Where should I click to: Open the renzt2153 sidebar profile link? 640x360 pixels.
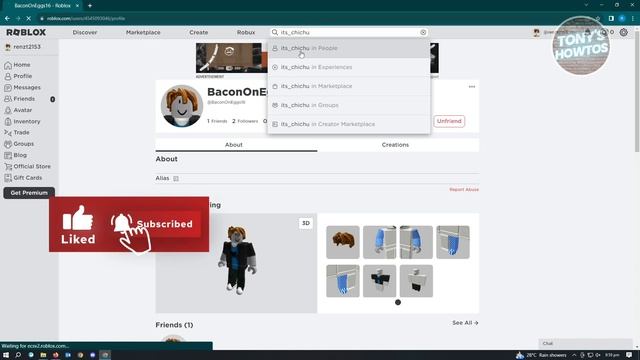pos(23,47)
